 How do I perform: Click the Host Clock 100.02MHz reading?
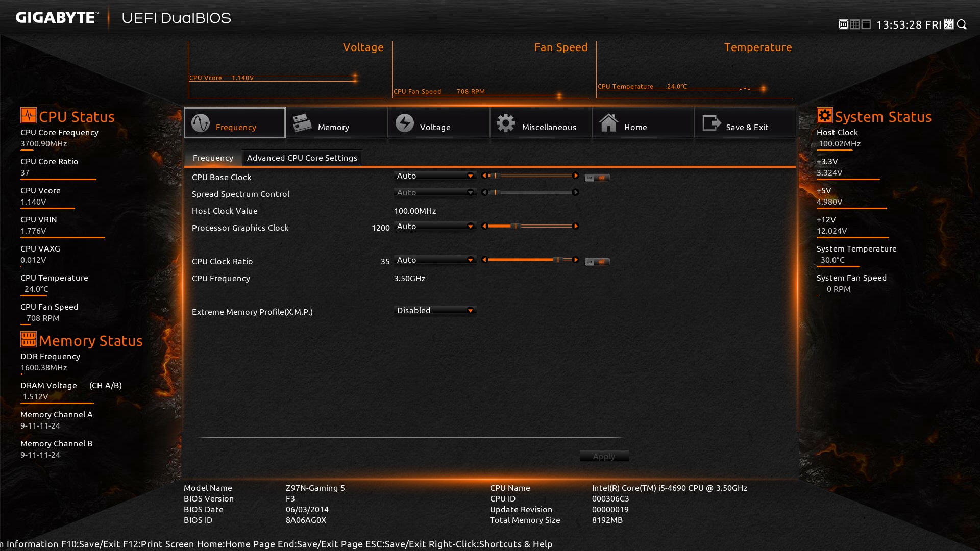tap(840, 143)
